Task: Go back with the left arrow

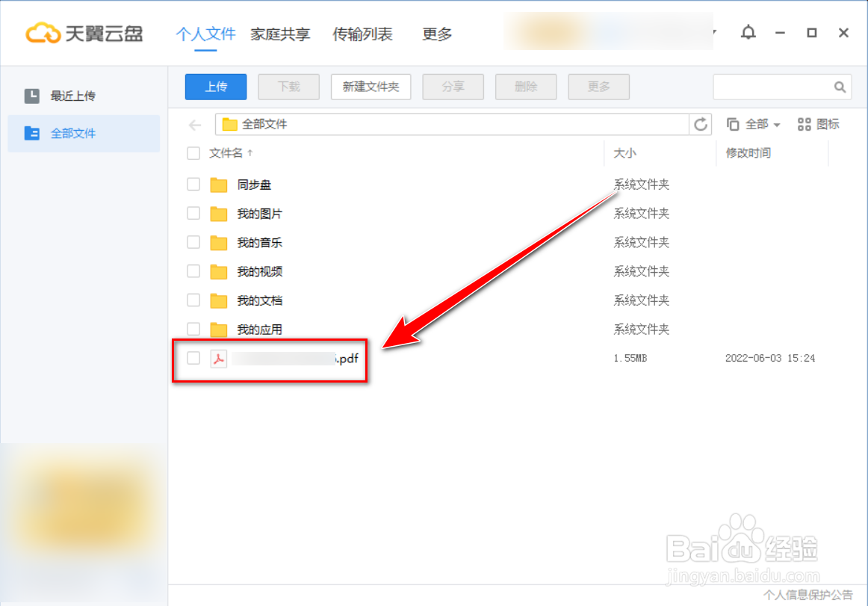Action: coord(195,126)
